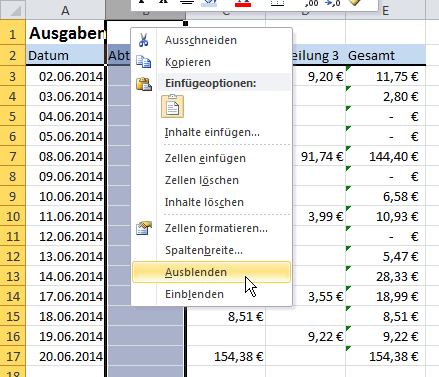Click the paste icon under Einfügeoptionen
439x377 pixels.
172,106
